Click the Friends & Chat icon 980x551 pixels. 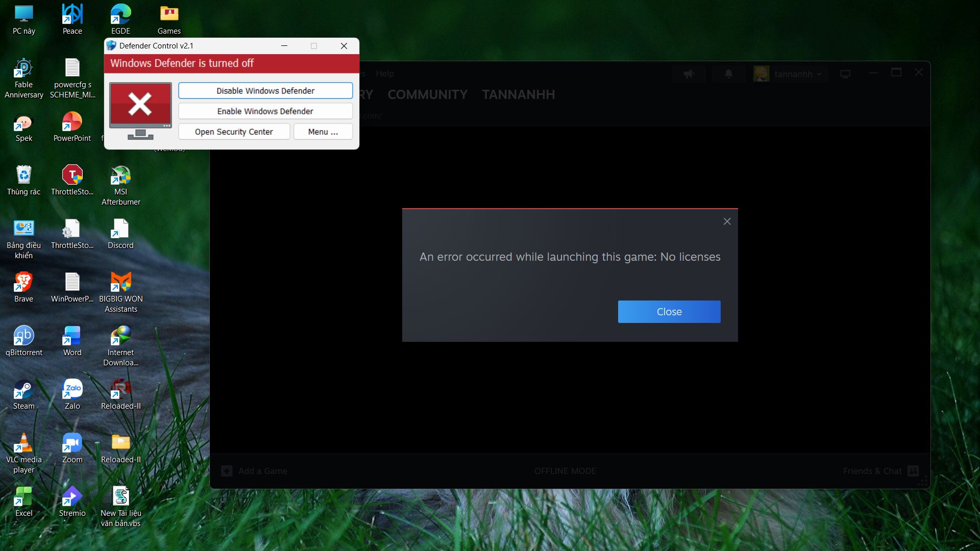coord(914,471)
